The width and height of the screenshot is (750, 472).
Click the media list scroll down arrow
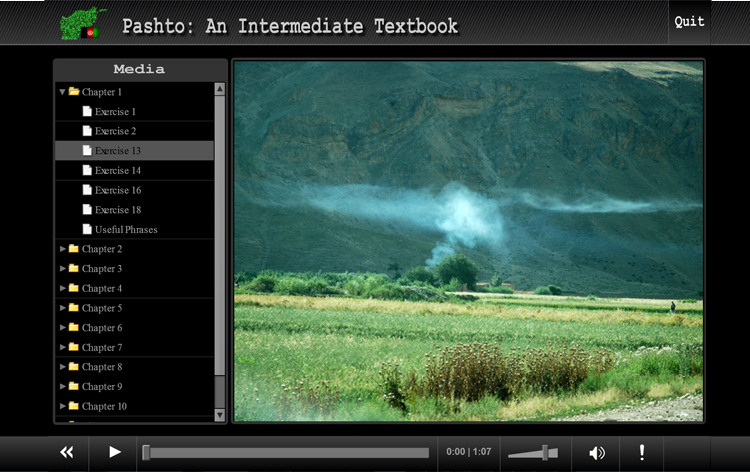coord(220,415)
